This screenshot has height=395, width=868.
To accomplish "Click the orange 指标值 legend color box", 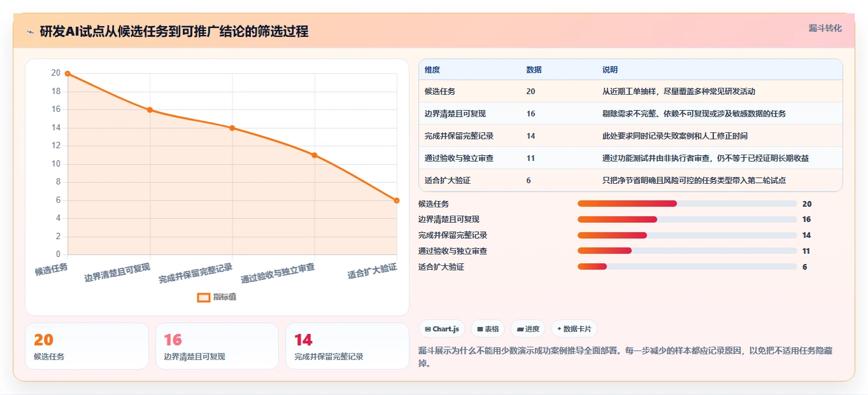I will coord(204,297).
